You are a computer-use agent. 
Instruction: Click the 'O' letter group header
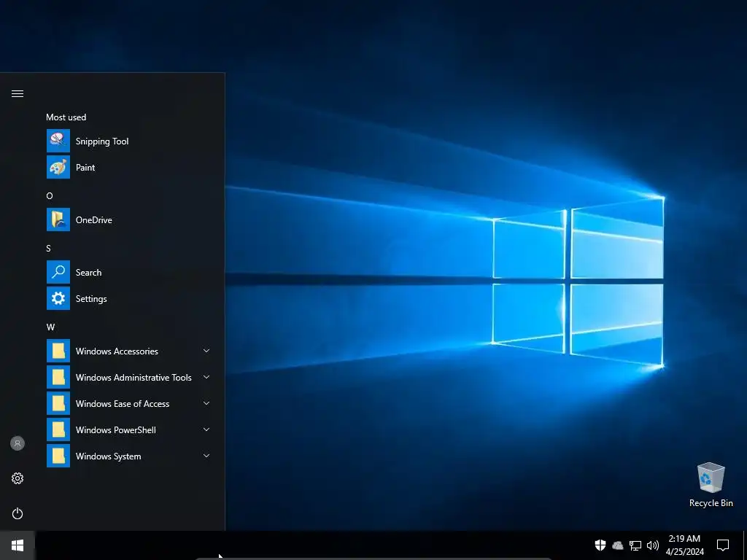pyautogui.click(x=50, y=195)
